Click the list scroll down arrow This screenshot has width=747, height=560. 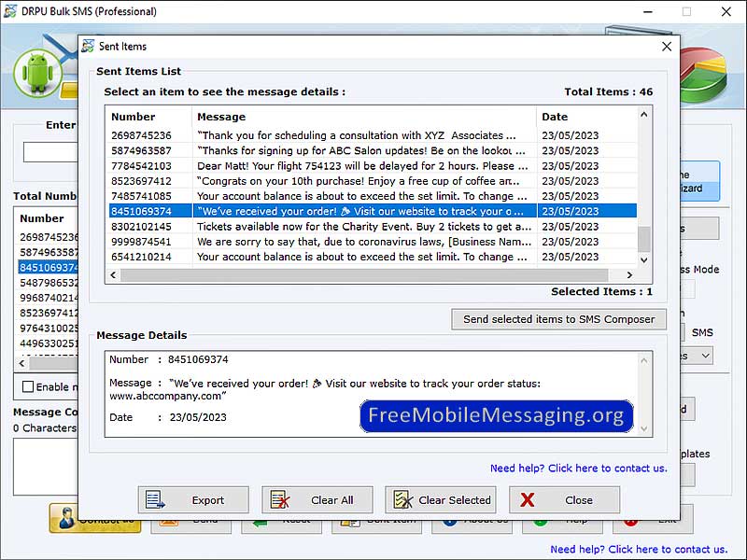click(x=643, y=259)
